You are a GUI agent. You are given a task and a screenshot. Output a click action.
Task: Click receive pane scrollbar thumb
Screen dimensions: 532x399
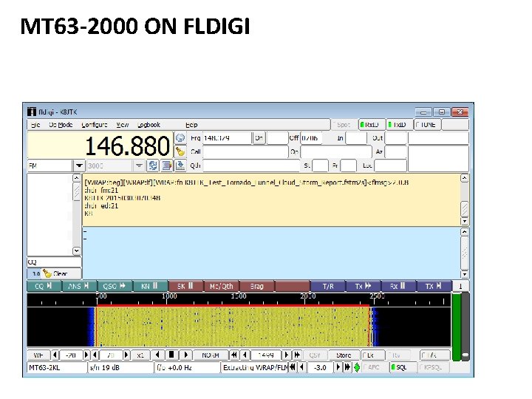465,208
